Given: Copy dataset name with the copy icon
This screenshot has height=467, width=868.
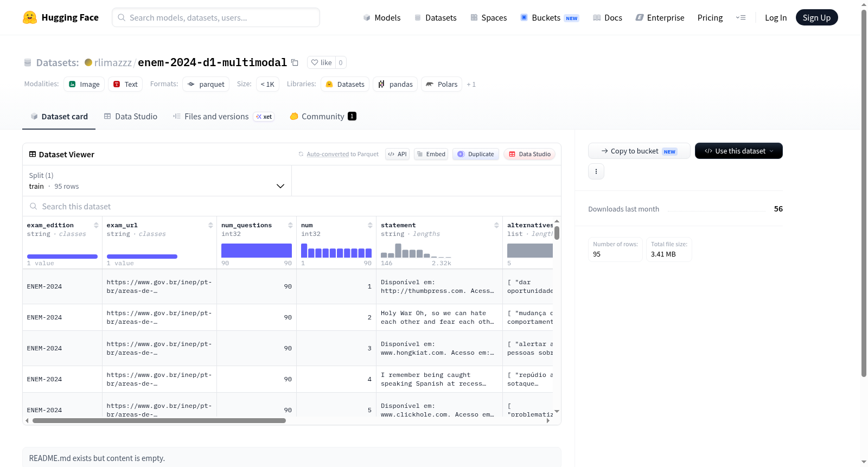Looking at the screenshot, I should [295, 62].
